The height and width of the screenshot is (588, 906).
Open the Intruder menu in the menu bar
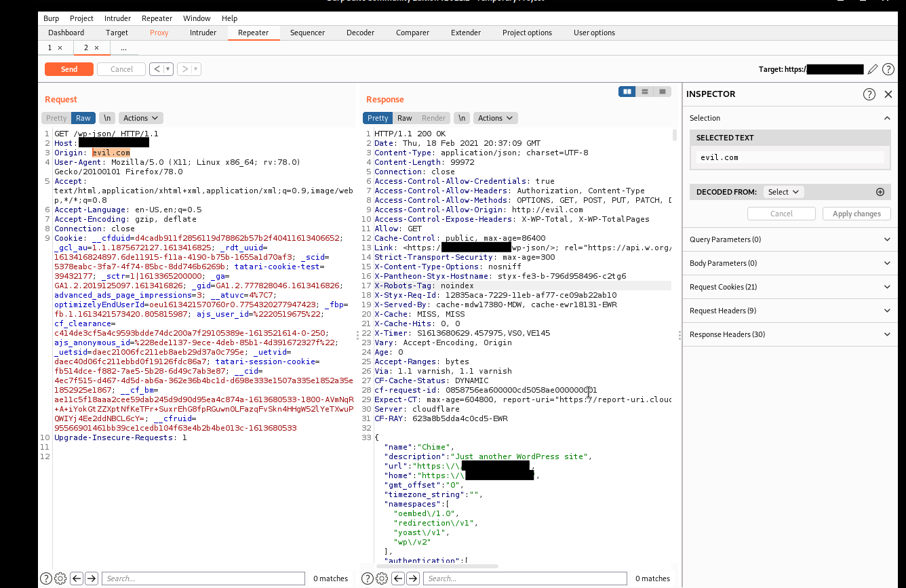[x=117, y=18]
